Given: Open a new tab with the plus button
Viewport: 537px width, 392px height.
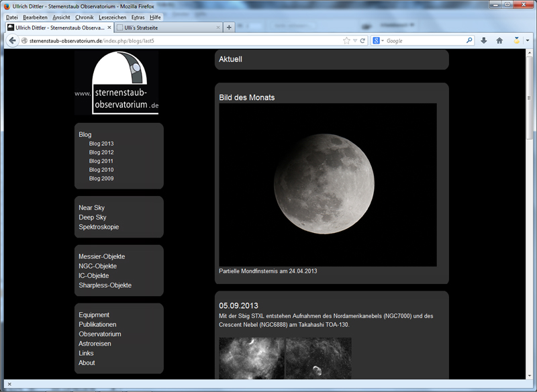Looking at the screenshot, I should pyautogui.click(x=229, y=28).
